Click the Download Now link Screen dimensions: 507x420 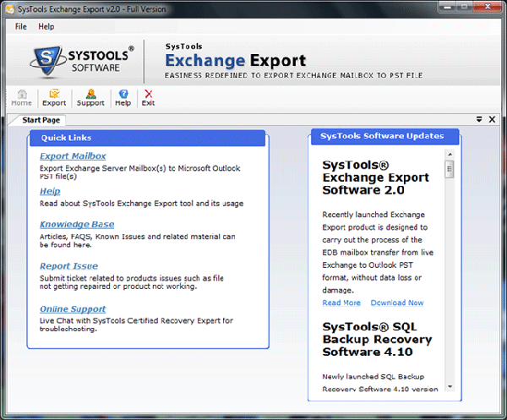click(x=397, y=303)
